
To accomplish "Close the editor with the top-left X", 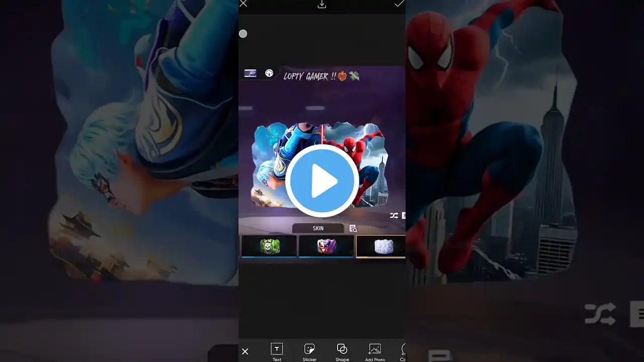I will click(244, 4).
